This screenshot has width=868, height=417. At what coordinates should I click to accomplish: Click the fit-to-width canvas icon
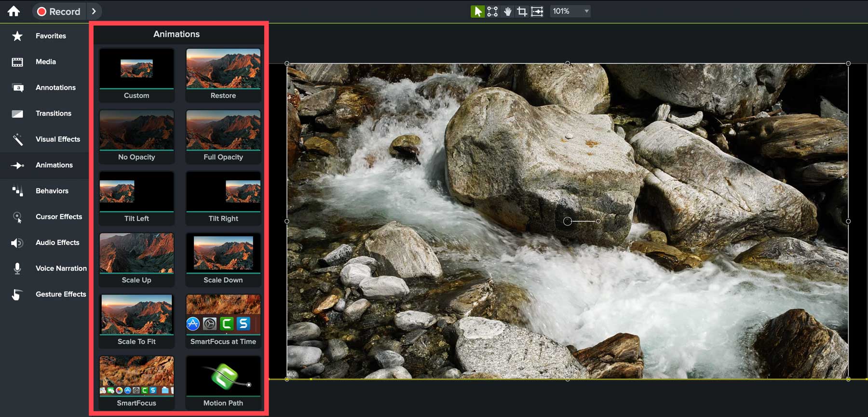537,11
